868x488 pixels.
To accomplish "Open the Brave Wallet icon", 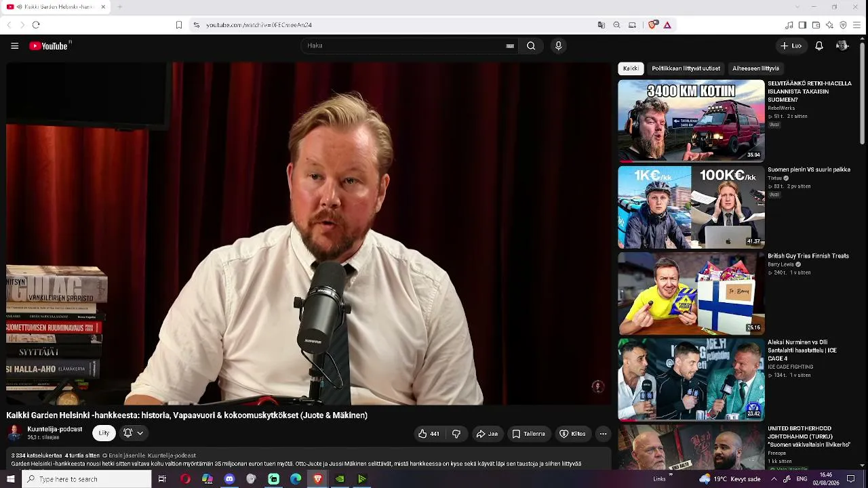I will pyautogui.click(x=816, y=25).
